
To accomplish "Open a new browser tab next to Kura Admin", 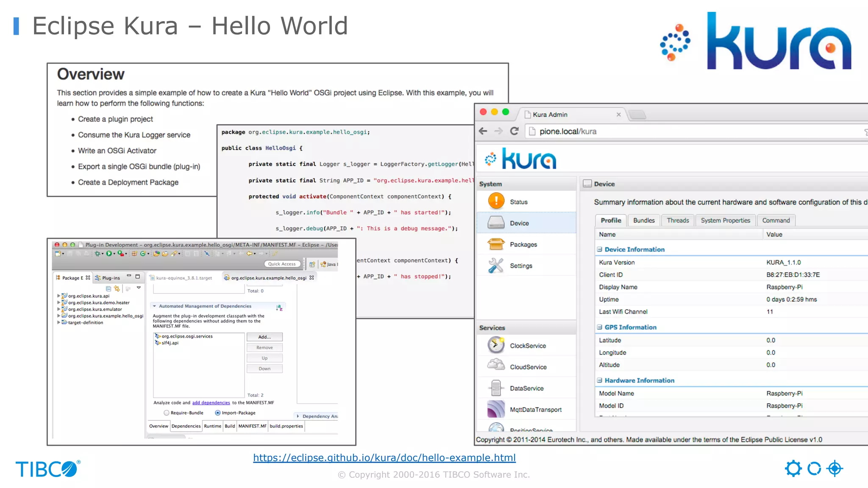I will [x=637, y=114].
